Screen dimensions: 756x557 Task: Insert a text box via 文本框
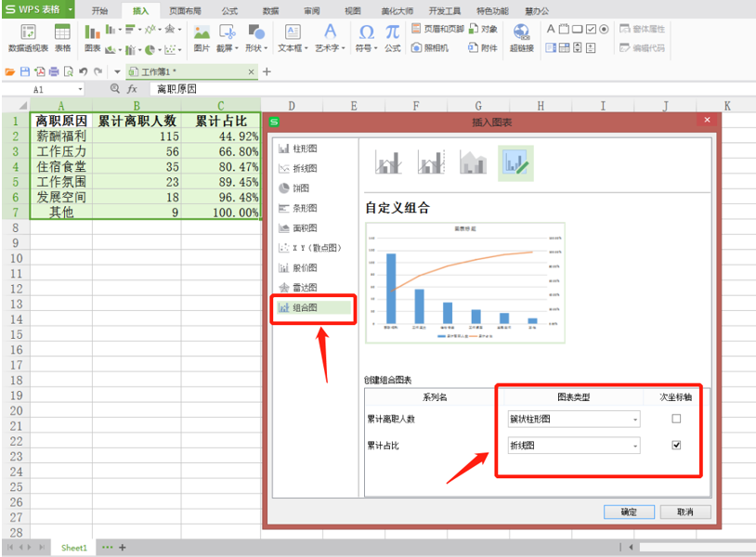(293, 38)
